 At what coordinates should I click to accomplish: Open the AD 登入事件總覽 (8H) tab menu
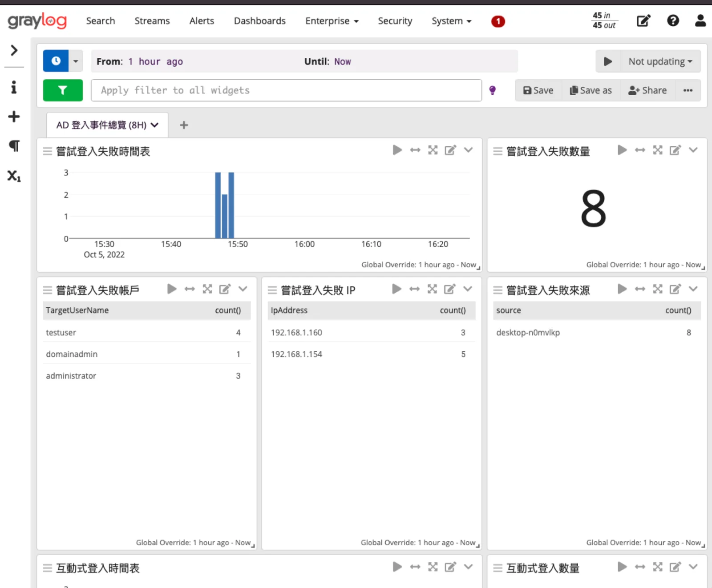(x=107, y=125)
